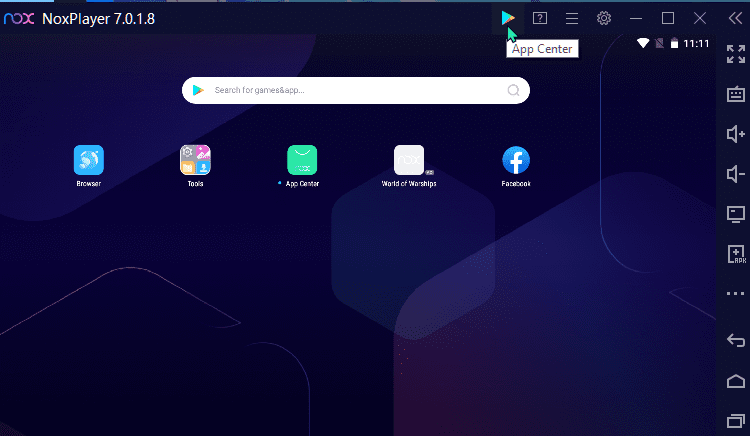The image size is (750, 436).
Task: Open NoxPlayer system settings gear
Action: 604,18
